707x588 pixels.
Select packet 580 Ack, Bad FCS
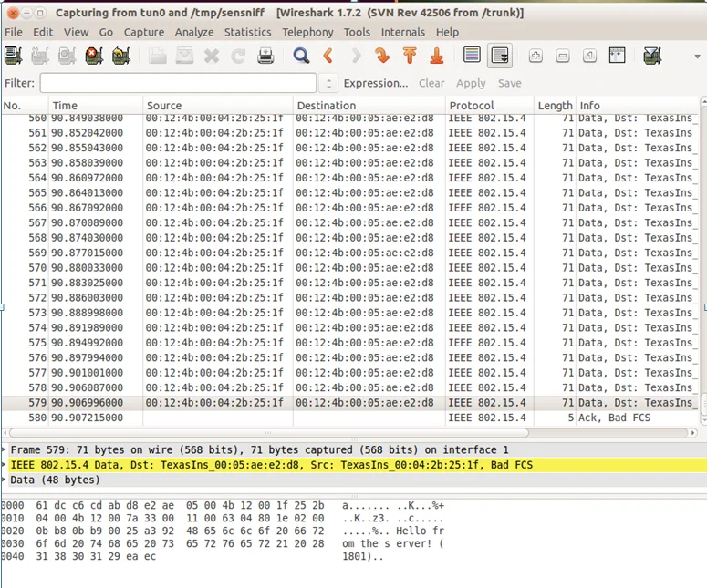[350, 418]
